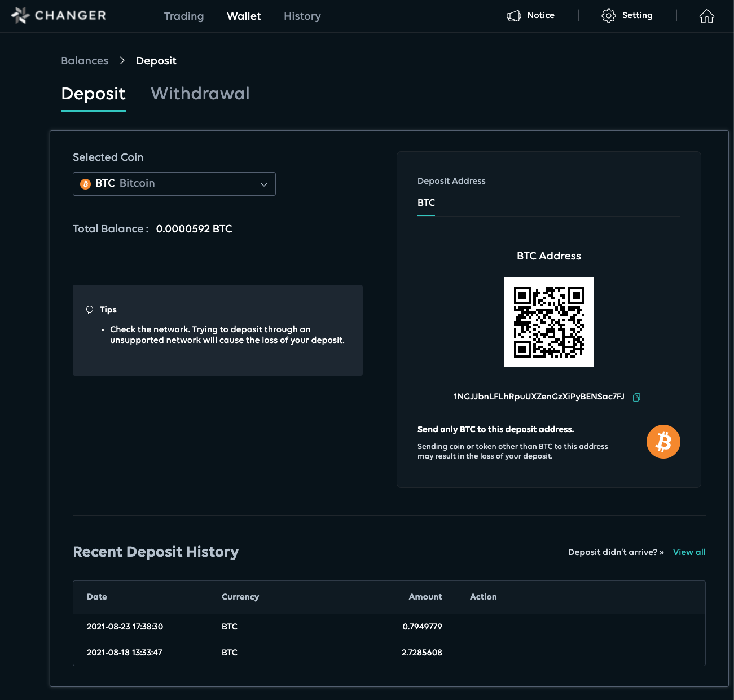Screen dimensions: 734x700
Task: Click the Check the network tip text
Action: tap(227, 334)
